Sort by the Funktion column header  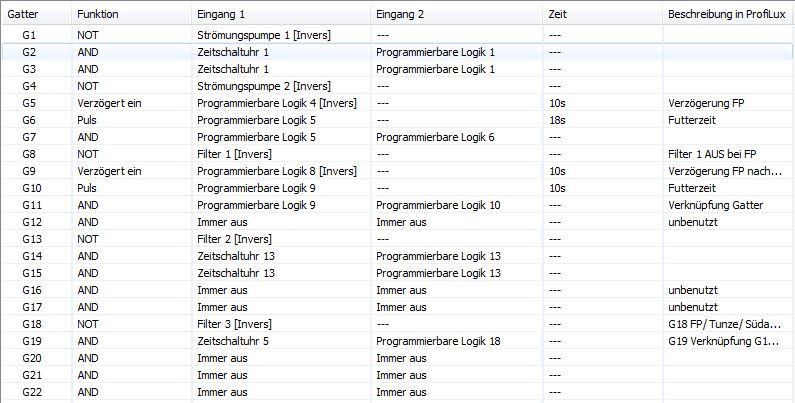pyautogui.click(x=98, y=15)
